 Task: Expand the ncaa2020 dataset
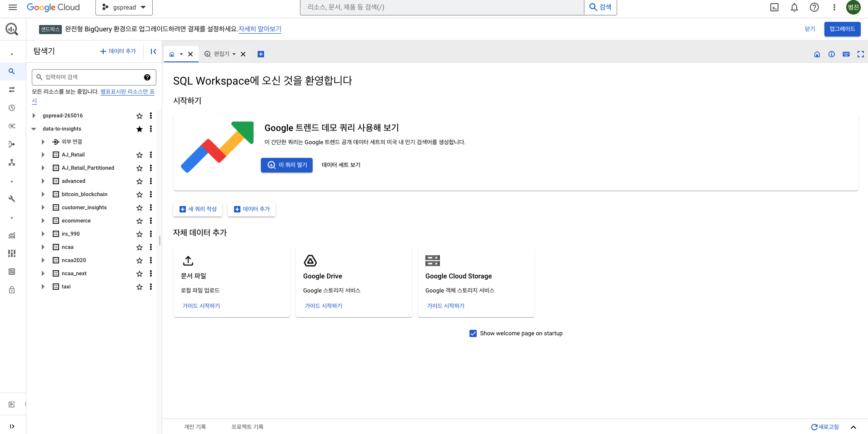pos(43,260)
